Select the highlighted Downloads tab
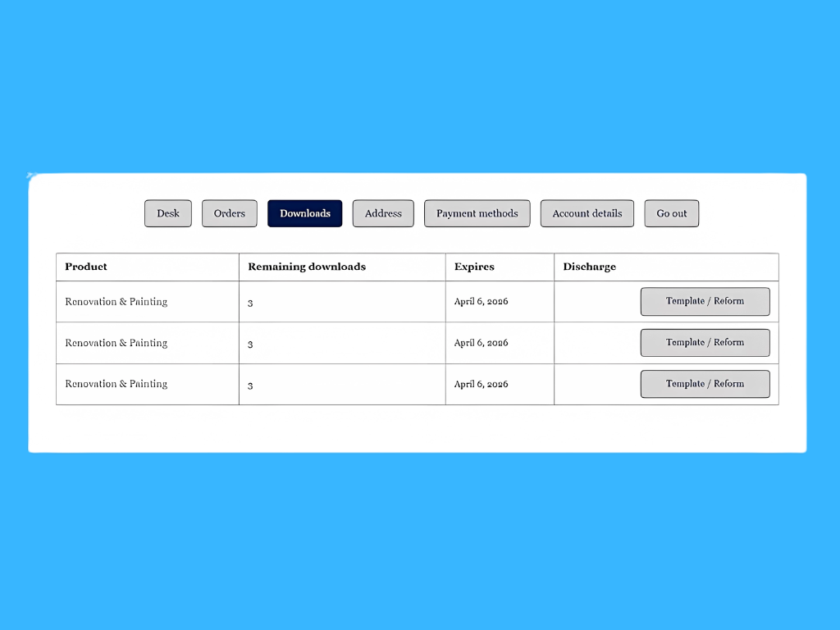This screenshot has height=630, width=840. pyautogui.click(x=304, y=213)
